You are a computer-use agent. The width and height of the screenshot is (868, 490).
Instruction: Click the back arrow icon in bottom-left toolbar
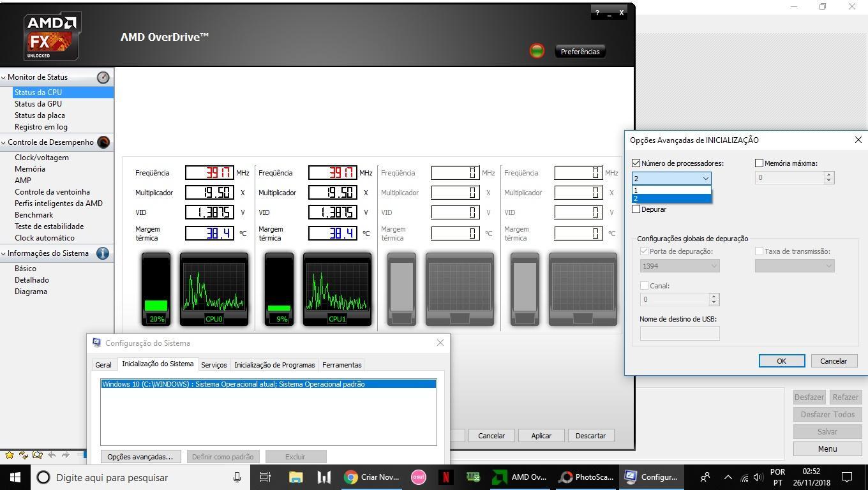tap(52, 455)
